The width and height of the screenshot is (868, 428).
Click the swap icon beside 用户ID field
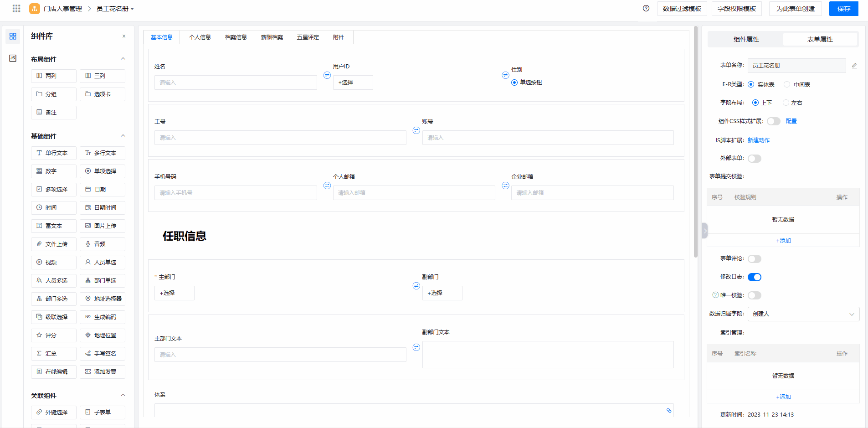tap(327, 75)
